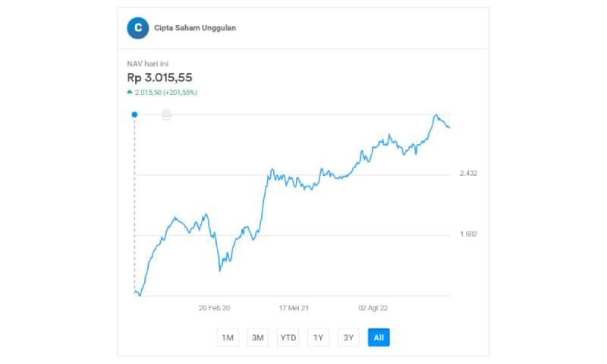The image size is (607, 364).
Task: Show year-to-date with the YTD button
Action: click(288, 337)
